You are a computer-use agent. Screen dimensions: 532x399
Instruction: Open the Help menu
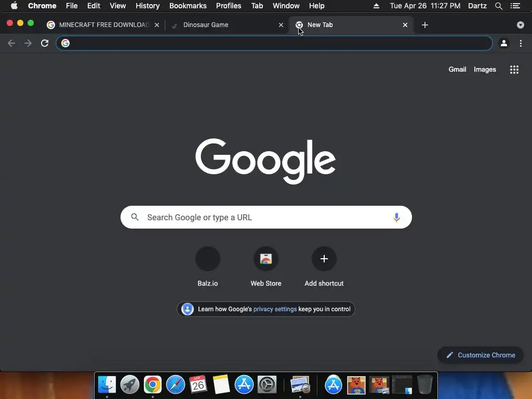(x=316, y=6)
